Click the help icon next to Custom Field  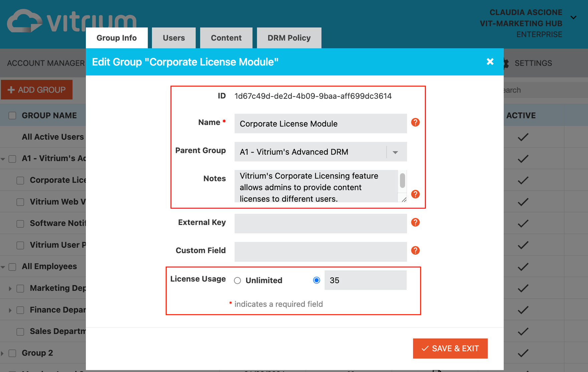click(x=415, y=250)
